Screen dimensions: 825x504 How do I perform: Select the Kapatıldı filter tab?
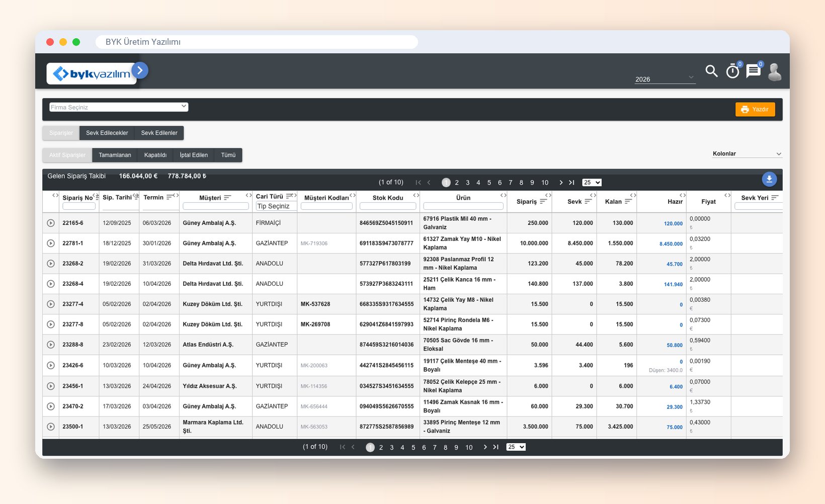(x=155, y=155)
